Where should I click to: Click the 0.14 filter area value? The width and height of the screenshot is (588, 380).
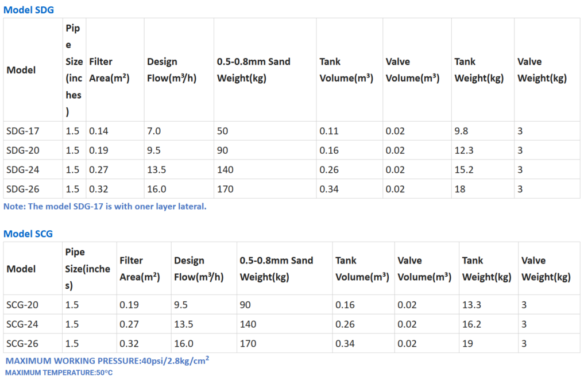[98, 131]
